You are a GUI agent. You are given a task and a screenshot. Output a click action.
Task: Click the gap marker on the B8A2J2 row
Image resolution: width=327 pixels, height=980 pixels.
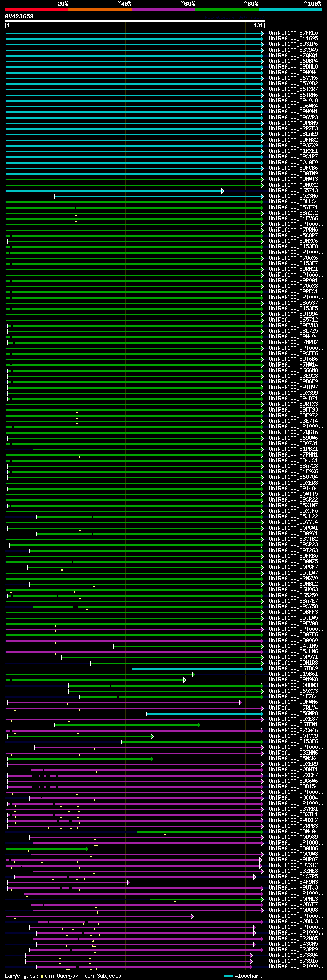pos(76,215)
